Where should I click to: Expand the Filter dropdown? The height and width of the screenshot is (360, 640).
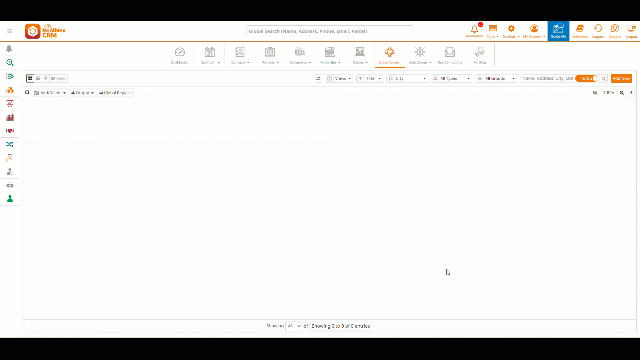click(369, 78)
